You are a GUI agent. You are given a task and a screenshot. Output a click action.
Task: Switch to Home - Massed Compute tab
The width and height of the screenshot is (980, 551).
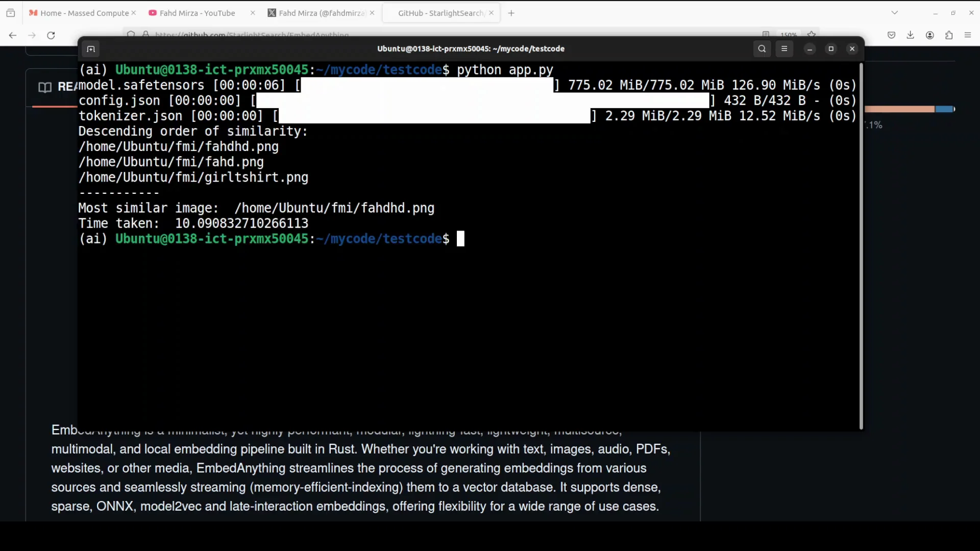pos(82,13)
